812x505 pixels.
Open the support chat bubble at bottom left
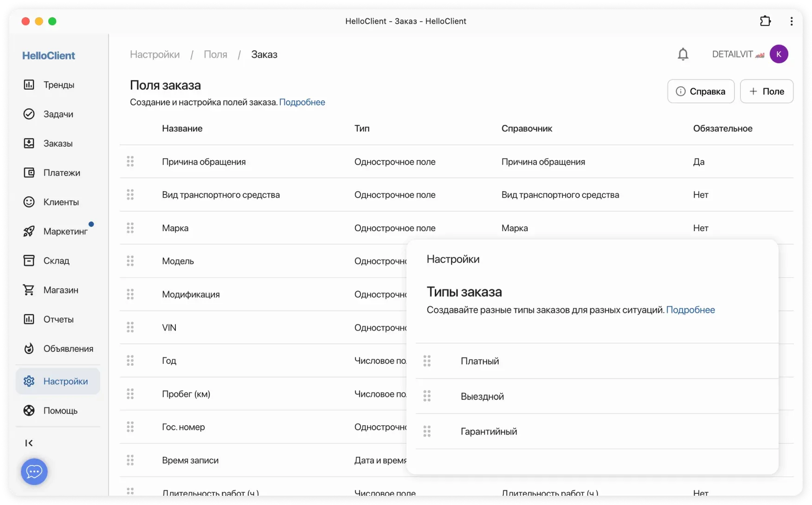[x=34, y=472]
